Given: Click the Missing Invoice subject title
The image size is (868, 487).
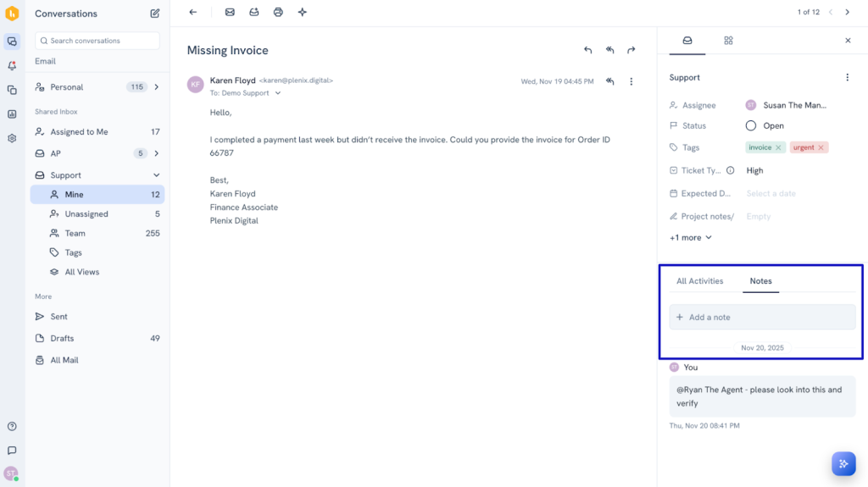Looking at the screenshot, I should [227, 50].
